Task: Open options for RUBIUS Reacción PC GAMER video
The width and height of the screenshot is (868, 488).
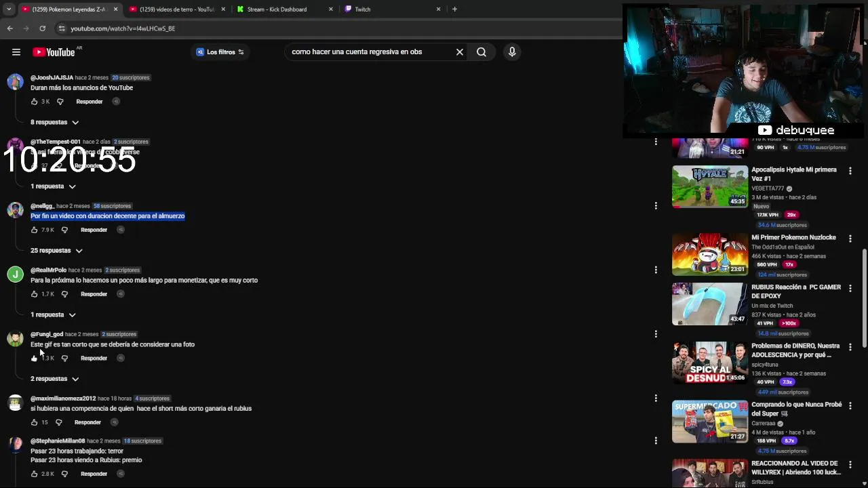Action: pos(850,288)
